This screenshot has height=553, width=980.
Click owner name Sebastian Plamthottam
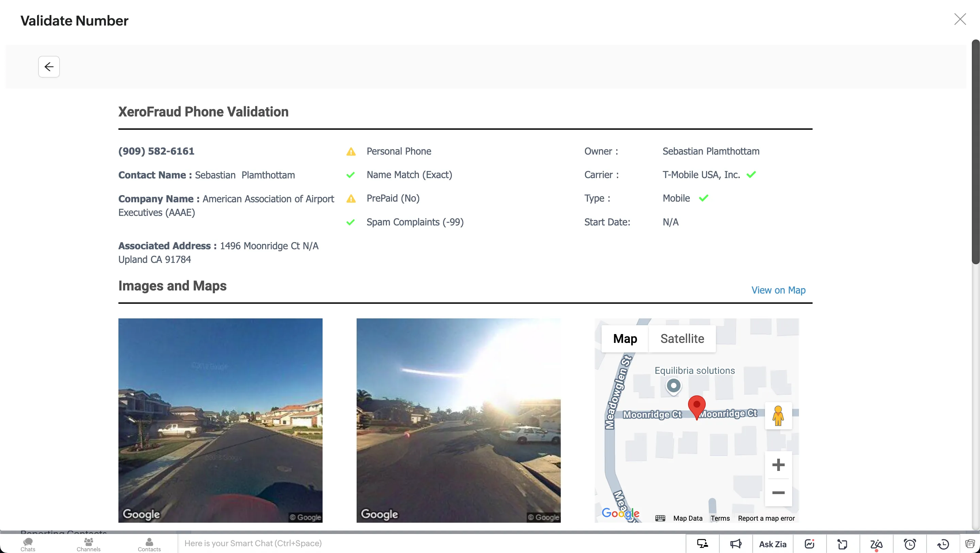(x=710, y=151)
